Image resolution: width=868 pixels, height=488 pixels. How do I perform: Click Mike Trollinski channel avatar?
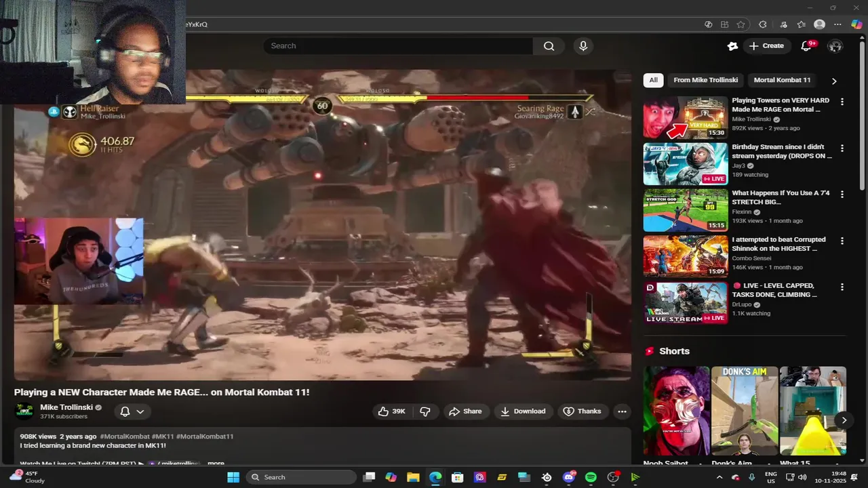click(25, 411)
